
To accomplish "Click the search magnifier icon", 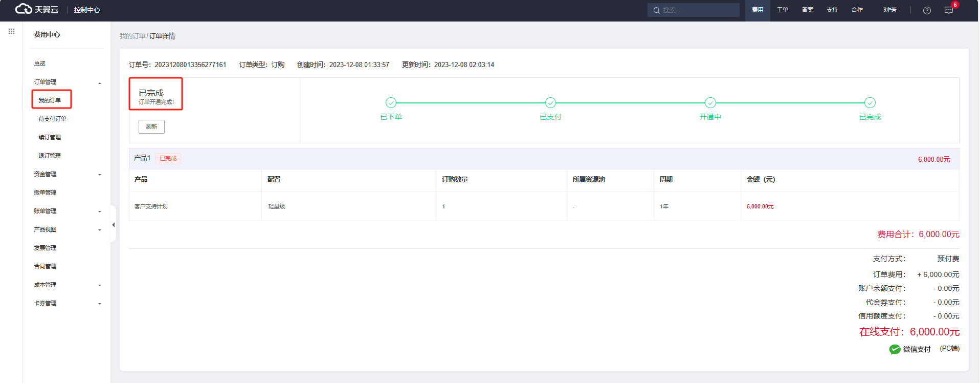I will pos(657,10).
